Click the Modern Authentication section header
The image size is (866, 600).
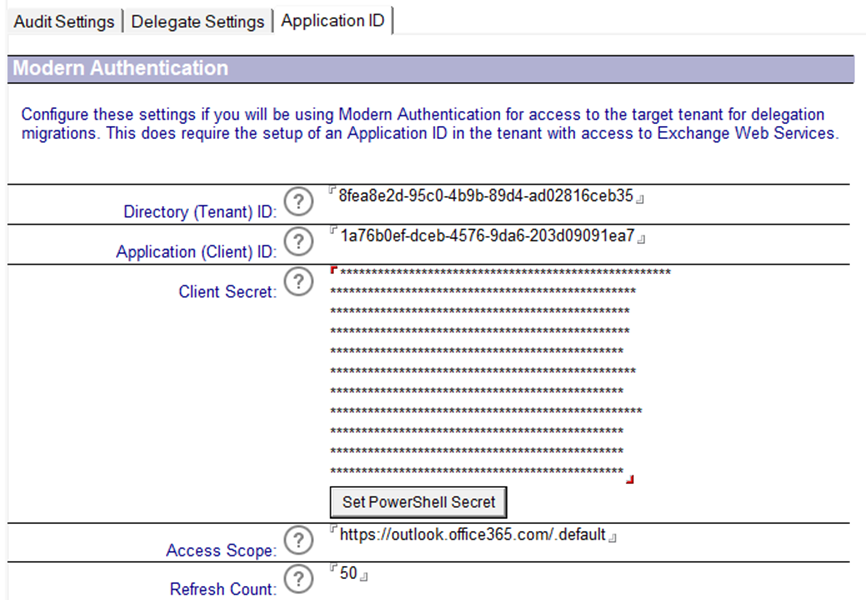pyautogui.click(x=120, y=69)
